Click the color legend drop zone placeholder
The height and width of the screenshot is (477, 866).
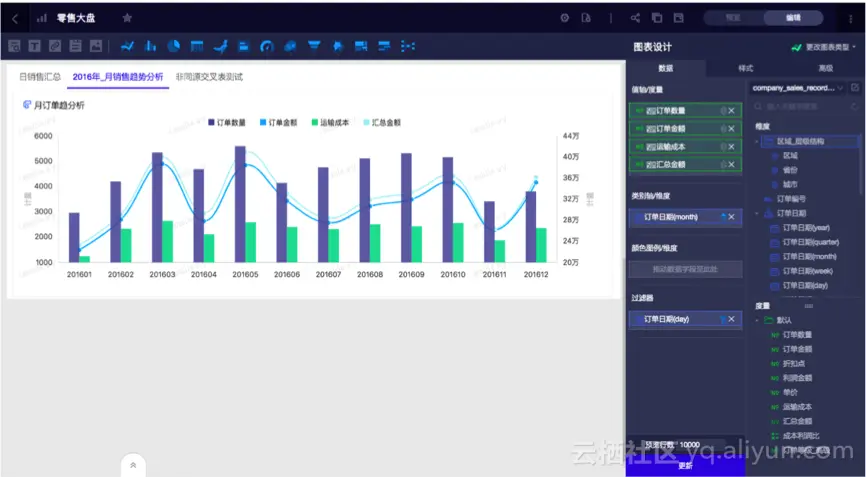[x=685, y=269]
